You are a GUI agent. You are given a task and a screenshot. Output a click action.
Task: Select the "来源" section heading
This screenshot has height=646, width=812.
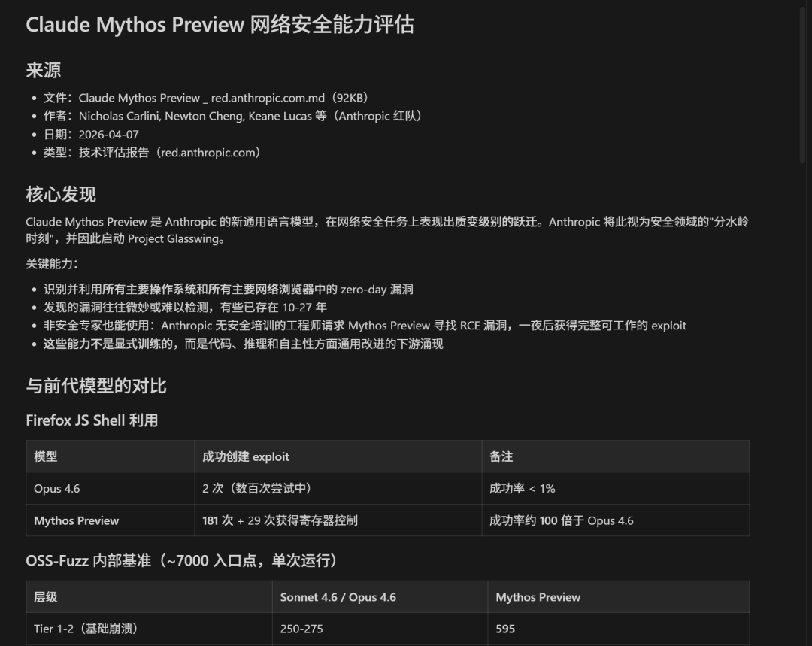(x=44, y=70)
